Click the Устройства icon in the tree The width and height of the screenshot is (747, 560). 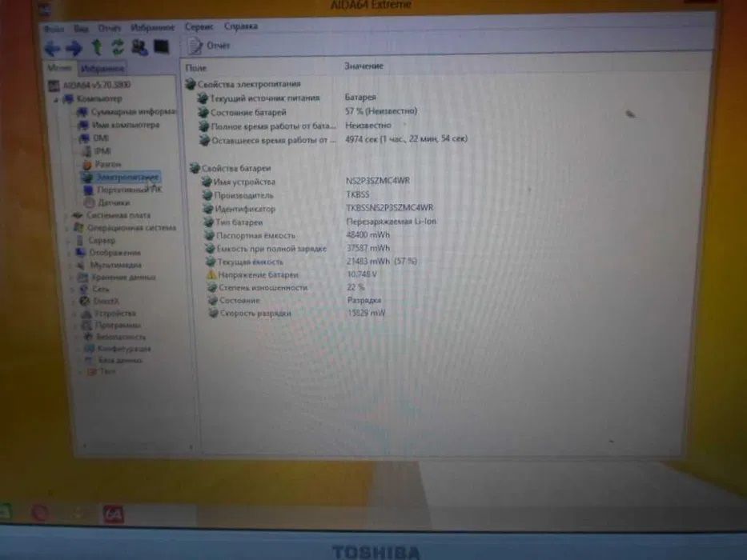tap(86, 314)
